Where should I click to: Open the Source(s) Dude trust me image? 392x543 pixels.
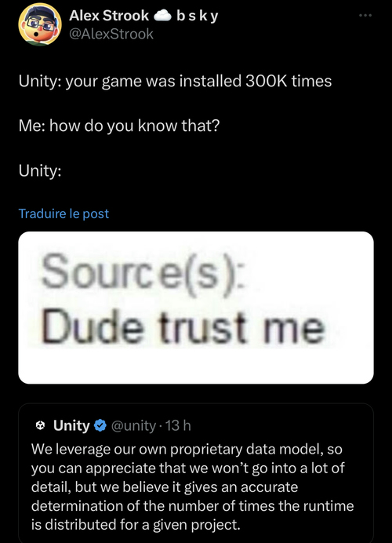tap(196, 308)
